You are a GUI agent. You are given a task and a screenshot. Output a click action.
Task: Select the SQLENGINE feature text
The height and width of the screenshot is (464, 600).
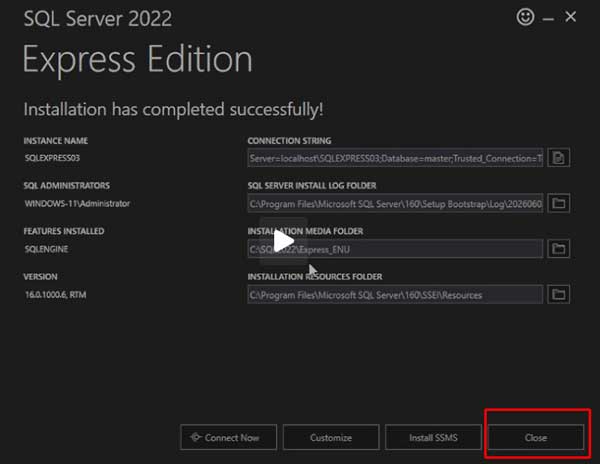46,249
